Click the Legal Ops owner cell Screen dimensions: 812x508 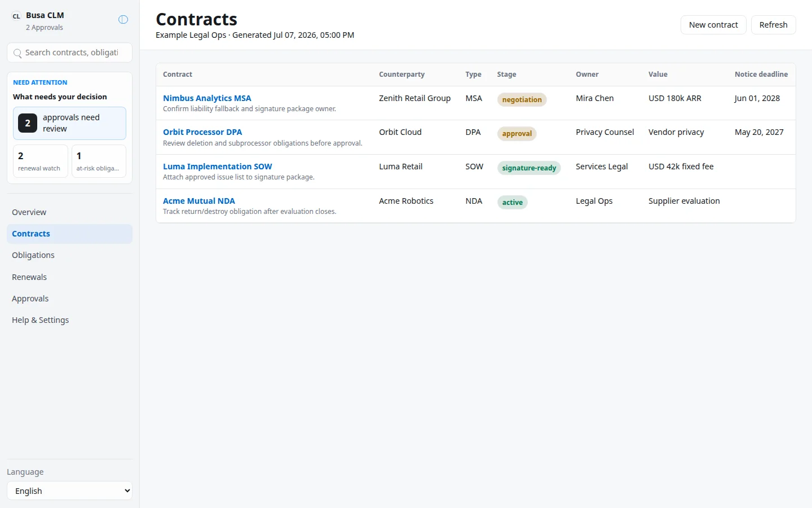[594, 201]
